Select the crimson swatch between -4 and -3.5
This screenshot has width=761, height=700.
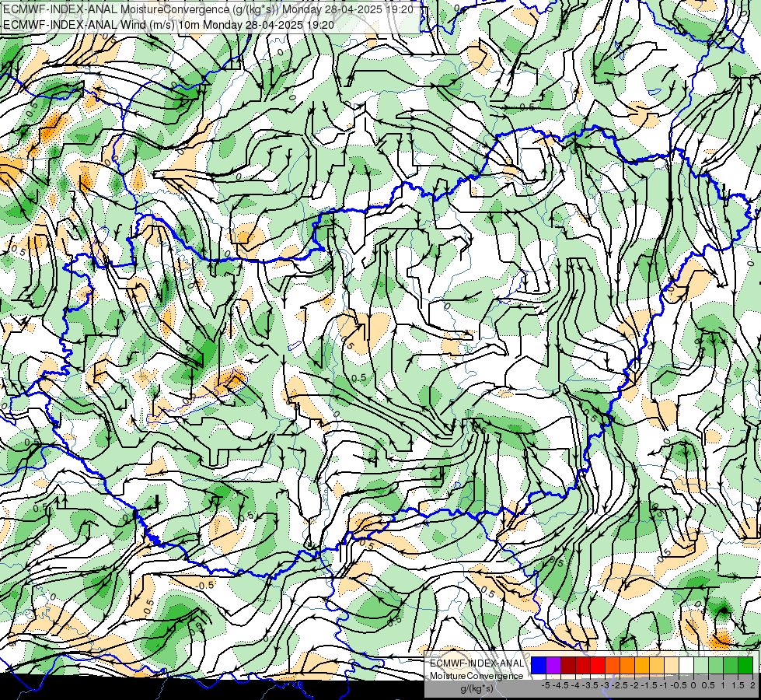[583, 666]
